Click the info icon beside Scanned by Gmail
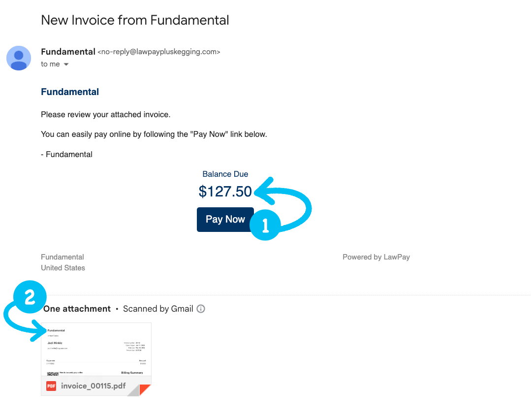Screen dimensions: 531x420 click(x=201, y=309)
